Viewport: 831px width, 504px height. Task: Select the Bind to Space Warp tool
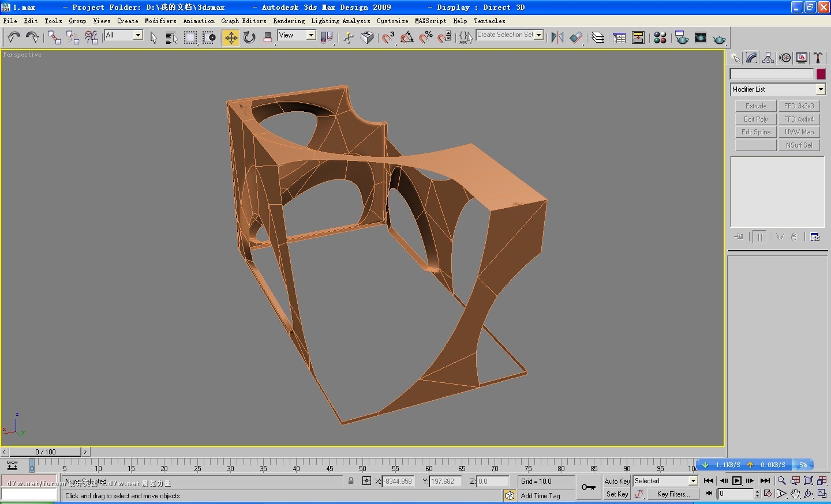(91, 37)
